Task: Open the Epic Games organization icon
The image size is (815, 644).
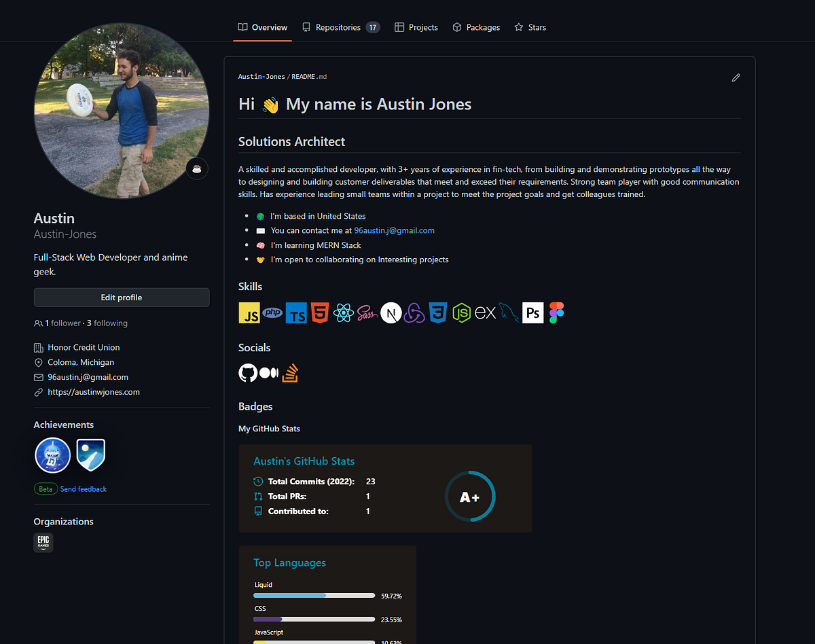Action: click(x=43, y=542)
